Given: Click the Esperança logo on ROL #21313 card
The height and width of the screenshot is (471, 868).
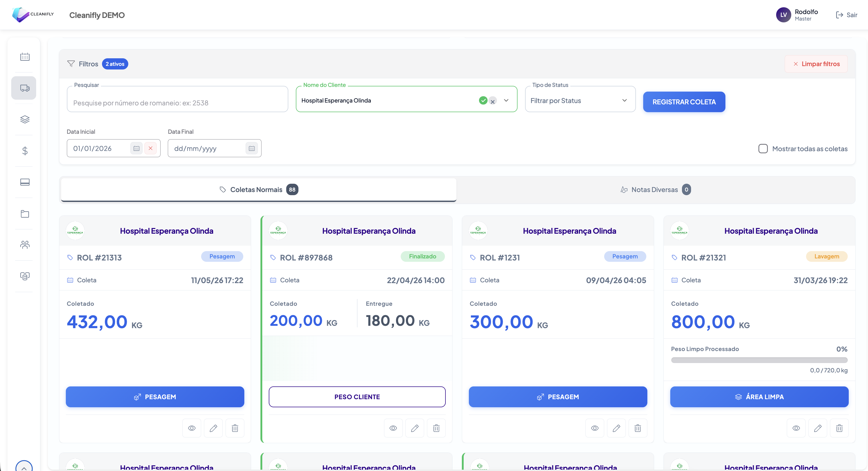Looking at the screenshot, I should coord(75,231).
